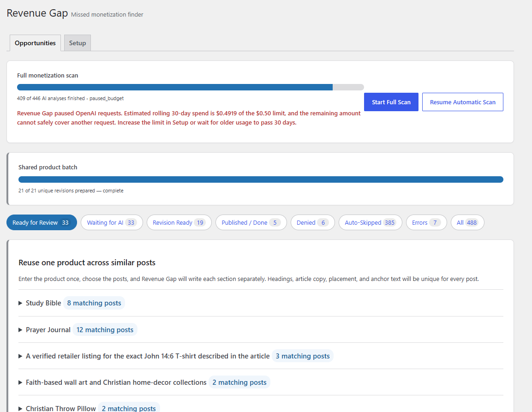This screenshot has width=532, height=412.
Task: Click the Revenue Gap page title
Action: coord(37,13)
